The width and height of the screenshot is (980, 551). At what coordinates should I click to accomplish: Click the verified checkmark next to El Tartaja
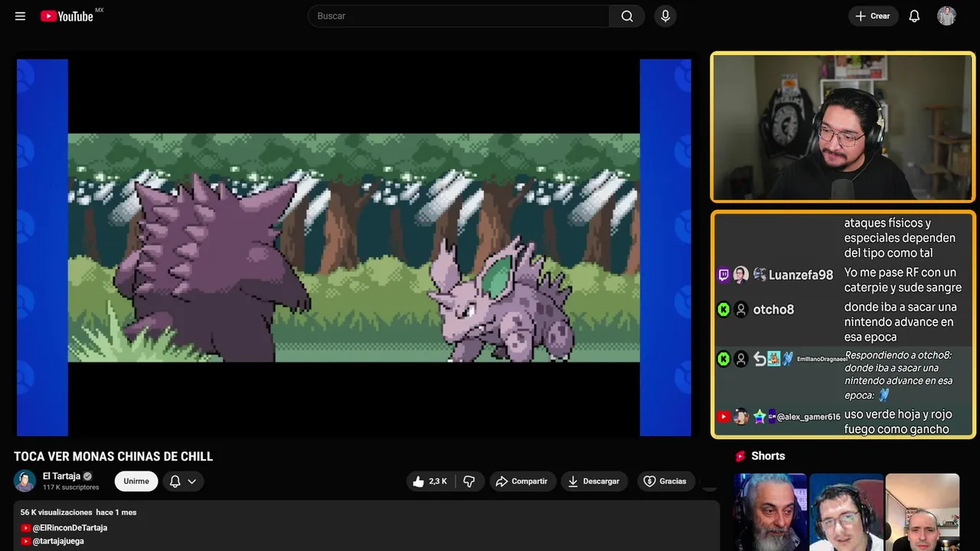click(x=87, y=476)
